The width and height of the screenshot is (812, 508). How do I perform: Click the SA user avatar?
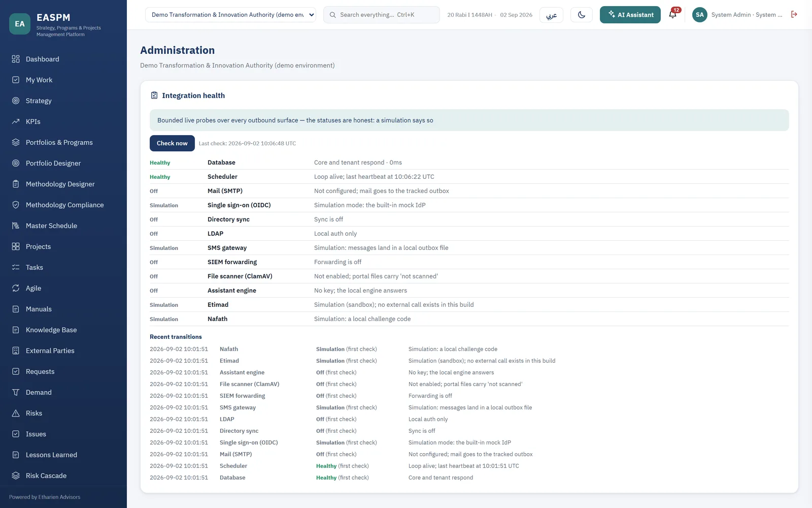(700, 15)
